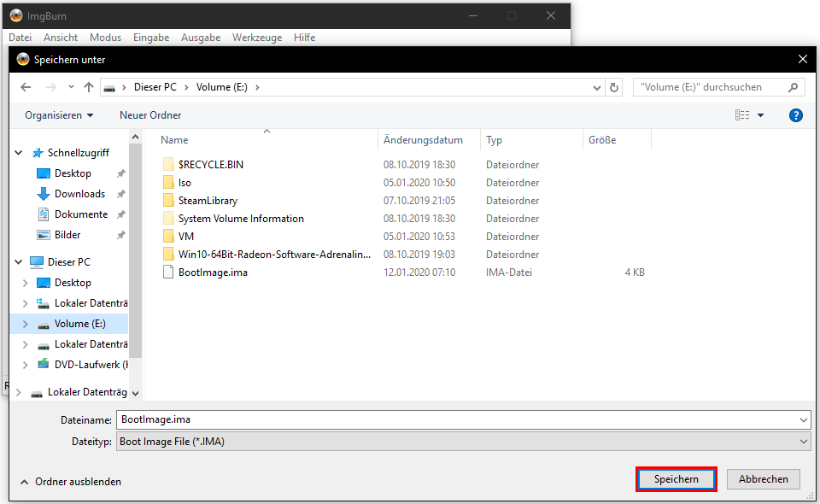The width and height of the screenshot is (820, 504).
Task: Select the Iso folder icon
Action: [x=168, y=183]
